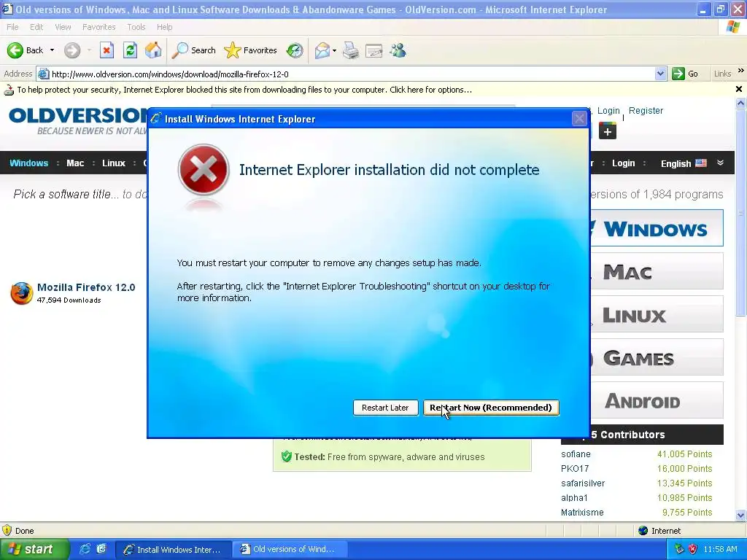Click Restart Now (Recommended) button
This screenshot has height=560, width=747.
(491, 408)
